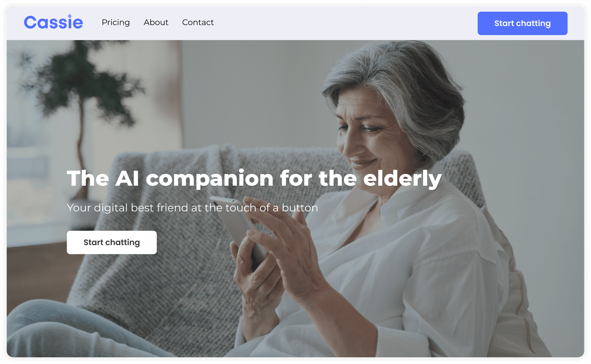Click the speech-bubble dot on the Cassie logo

tap(70, 16)
